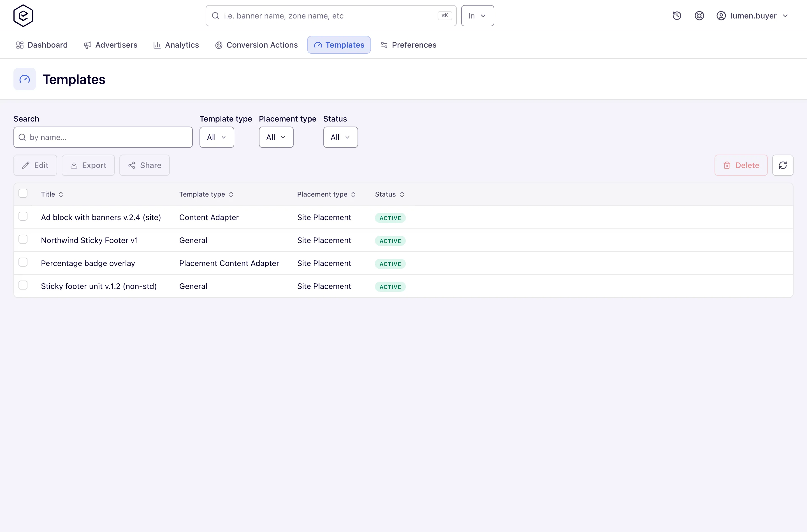The height and width of the screenshot is (532, 807).
Task: Click ACTIVE badge for Northwind Sticky Footer
Action: click(390, 241)
